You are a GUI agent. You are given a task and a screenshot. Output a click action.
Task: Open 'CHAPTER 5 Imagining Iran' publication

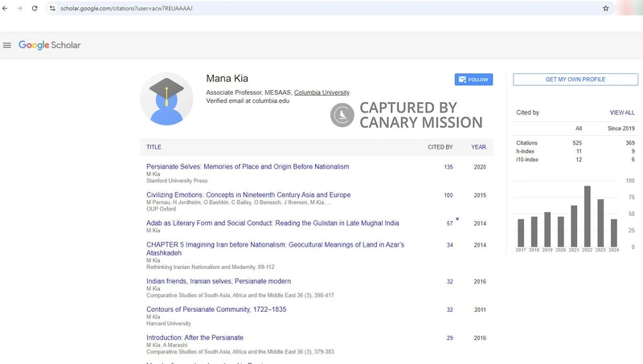coord(275,249)
